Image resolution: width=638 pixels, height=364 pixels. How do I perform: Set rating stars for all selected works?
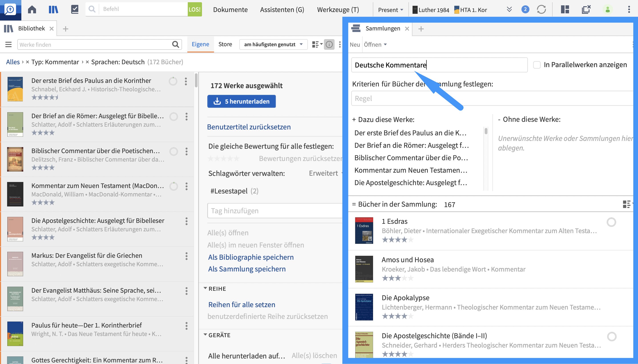tap(224, 158)
